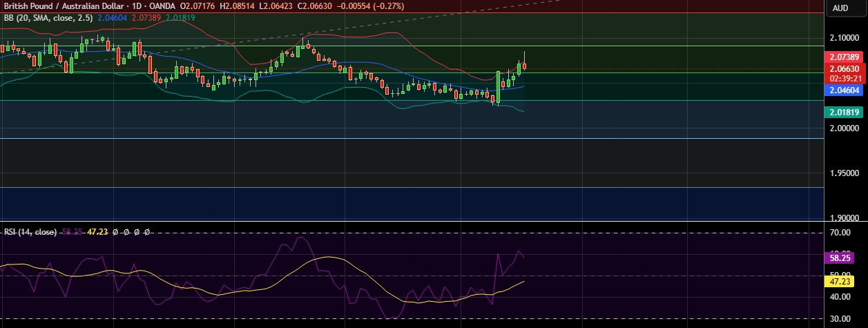
Task: Click the 2.10000 price scale level
Action: pos(844,37)
